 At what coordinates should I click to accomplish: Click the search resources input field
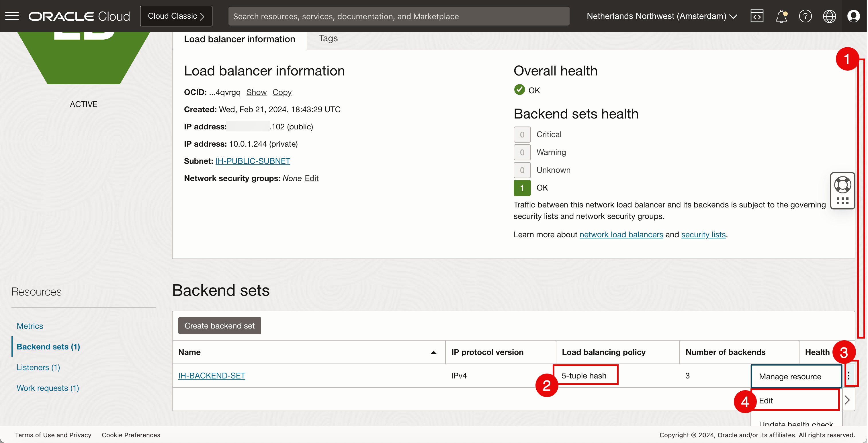point(398,16)
